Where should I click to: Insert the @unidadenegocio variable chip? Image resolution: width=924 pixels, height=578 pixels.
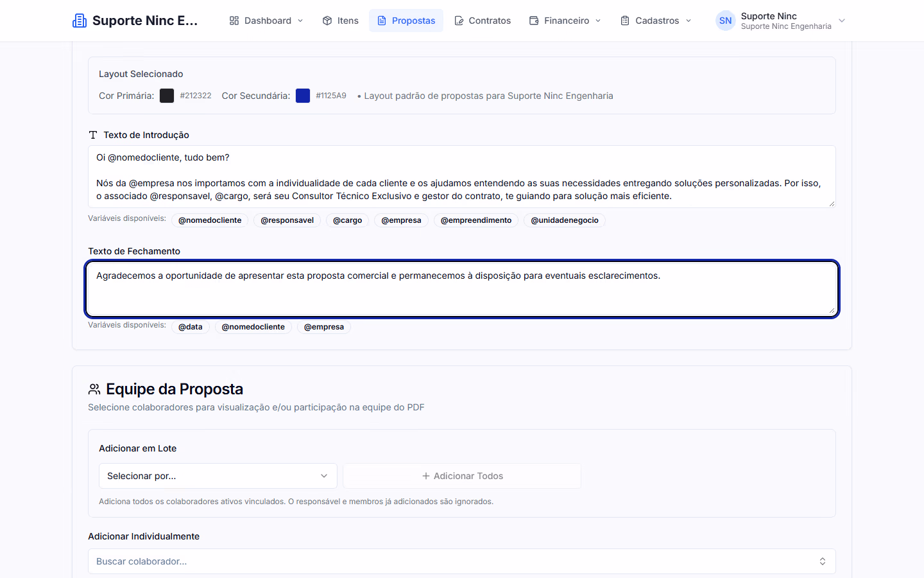click(x=565, y=220)
